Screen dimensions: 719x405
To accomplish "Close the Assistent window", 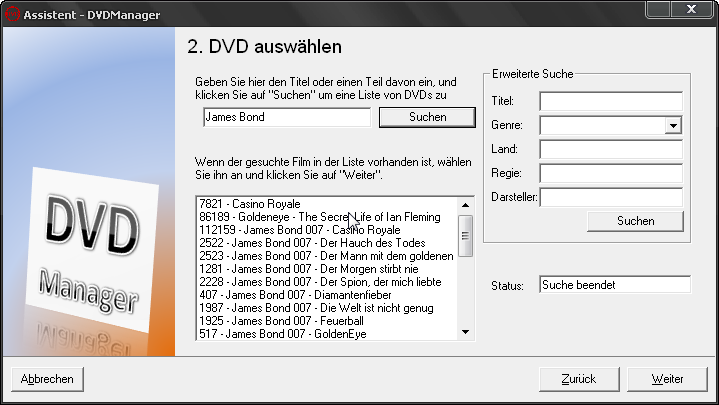I will (x=691, y=9).
